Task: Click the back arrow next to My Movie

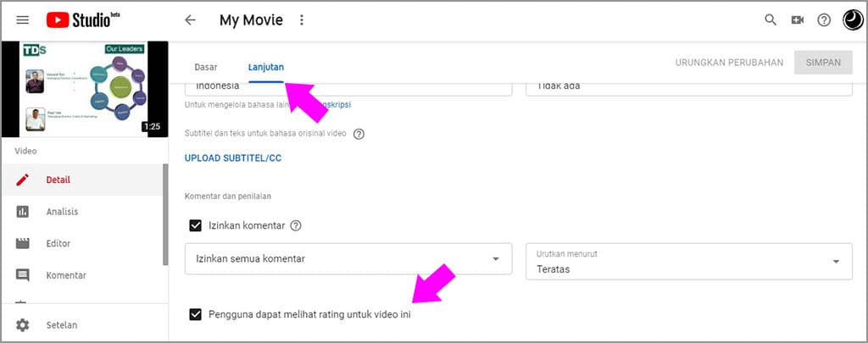Action: [190, 20]
